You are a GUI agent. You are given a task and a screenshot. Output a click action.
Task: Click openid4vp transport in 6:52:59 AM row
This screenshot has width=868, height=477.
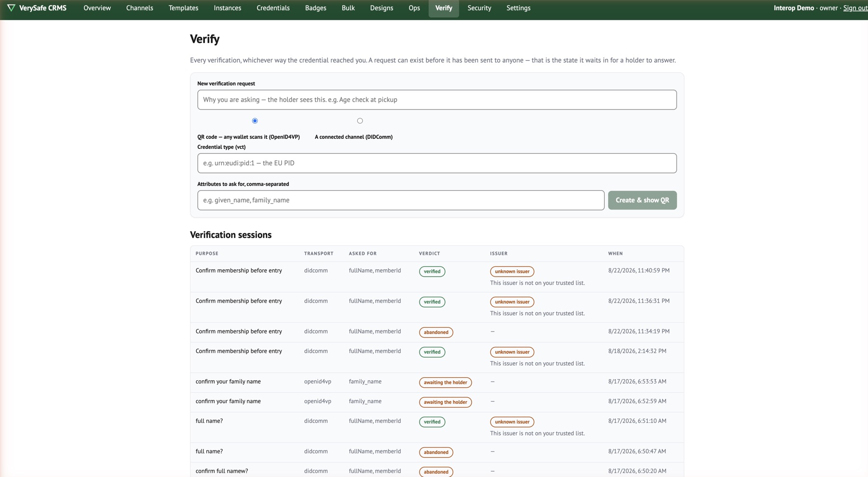318,401
